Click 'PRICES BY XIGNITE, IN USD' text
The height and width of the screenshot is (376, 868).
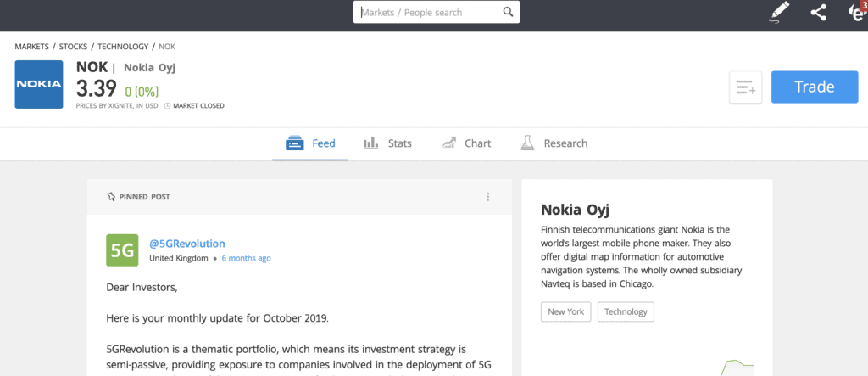(117, 106)
